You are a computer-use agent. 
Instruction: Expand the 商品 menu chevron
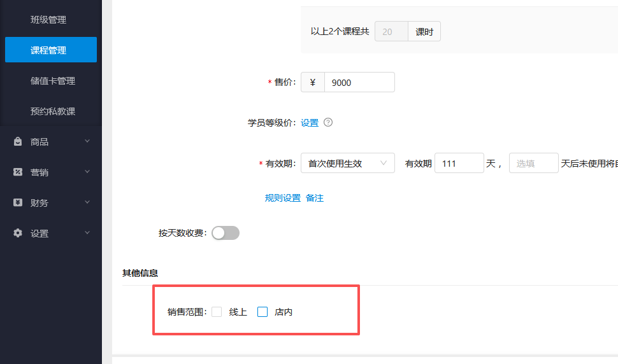click(x=87, y=141)
